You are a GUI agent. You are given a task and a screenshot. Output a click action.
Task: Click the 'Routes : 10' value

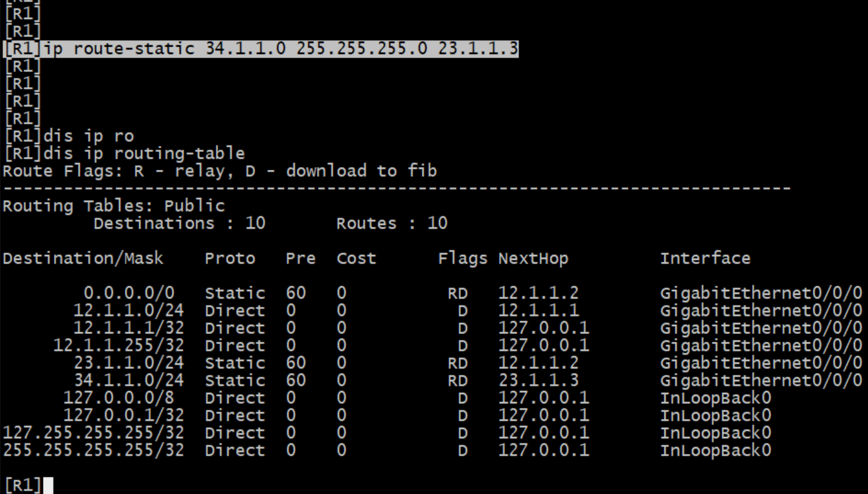[x=392, y=223]
